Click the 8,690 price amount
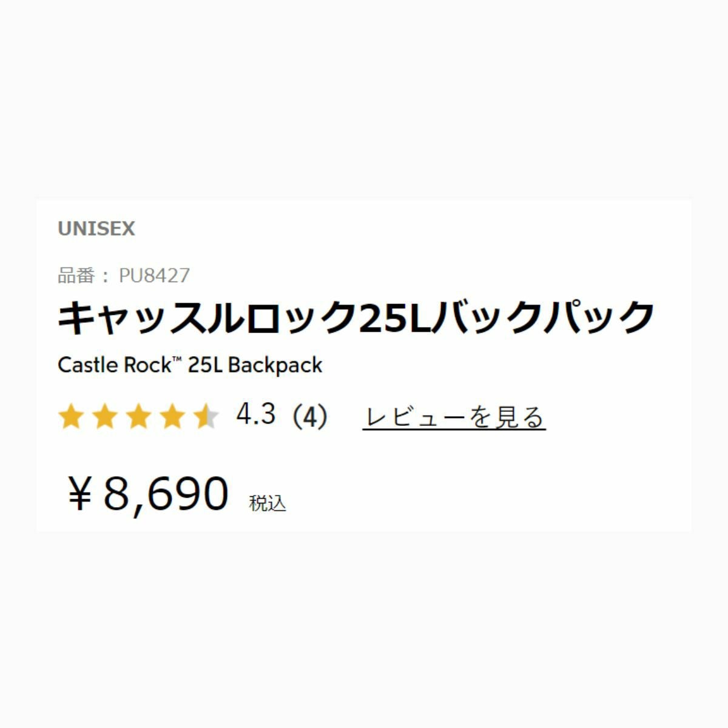The width and height of the screenshot is (728, 728). pyautogui.click(x=166, y=494)
